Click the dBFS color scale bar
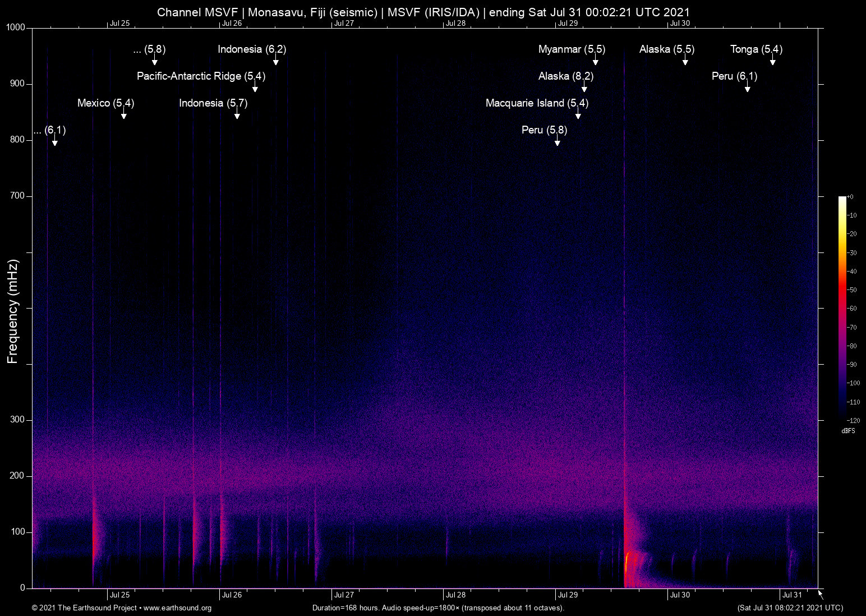The image size is (866, 616). point(842,309)
